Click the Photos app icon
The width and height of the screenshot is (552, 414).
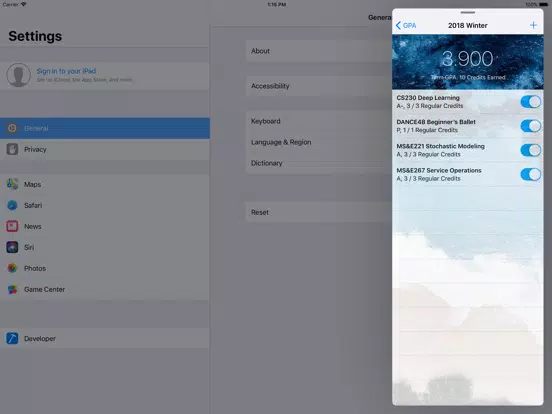click(x=12, y=268)
